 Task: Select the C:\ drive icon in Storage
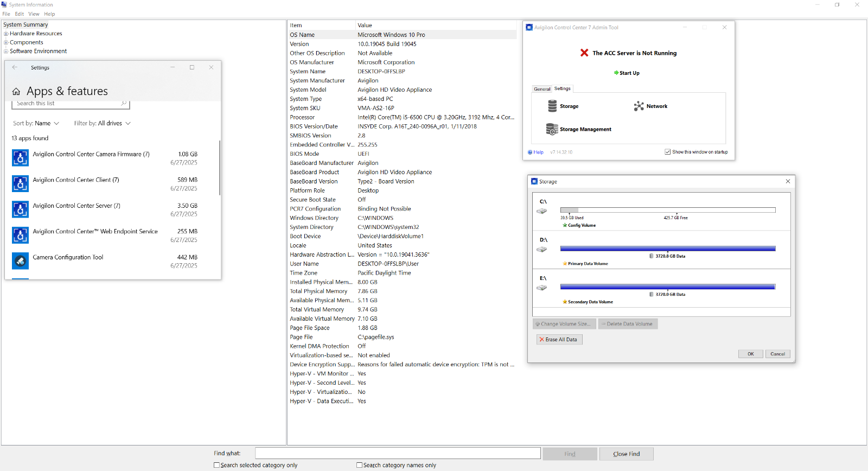pyautogui.click(x=541, y=211)
